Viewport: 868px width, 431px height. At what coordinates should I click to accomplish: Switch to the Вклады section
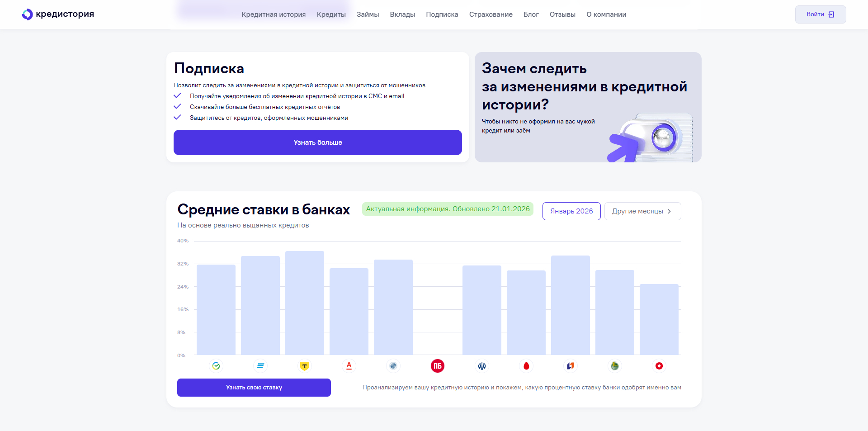[x=402, y=14]
